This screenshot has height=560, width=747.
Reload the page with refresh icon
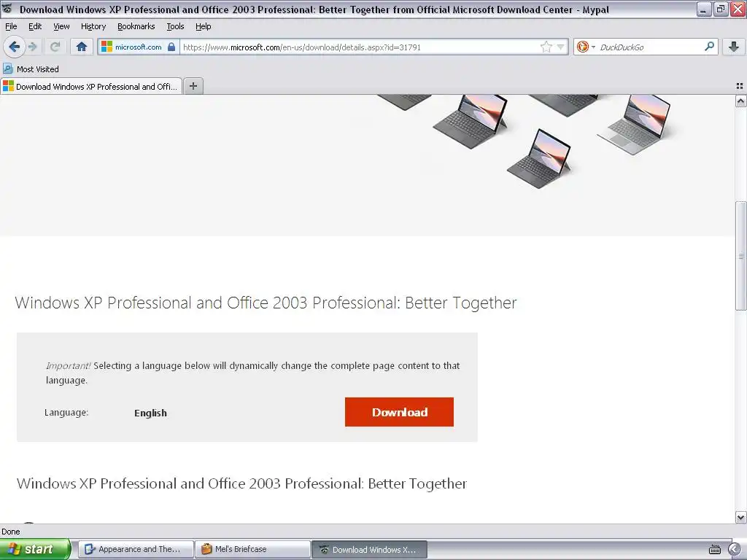55,47
